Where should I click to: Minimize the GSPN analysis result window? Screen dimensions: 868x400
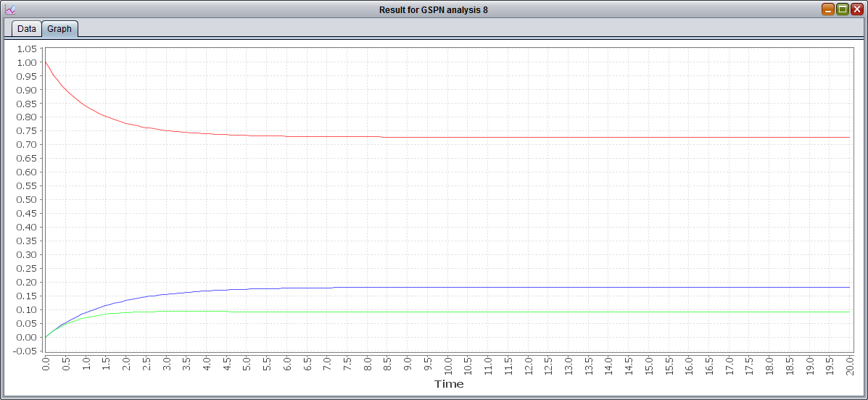(x=828, y=9)
